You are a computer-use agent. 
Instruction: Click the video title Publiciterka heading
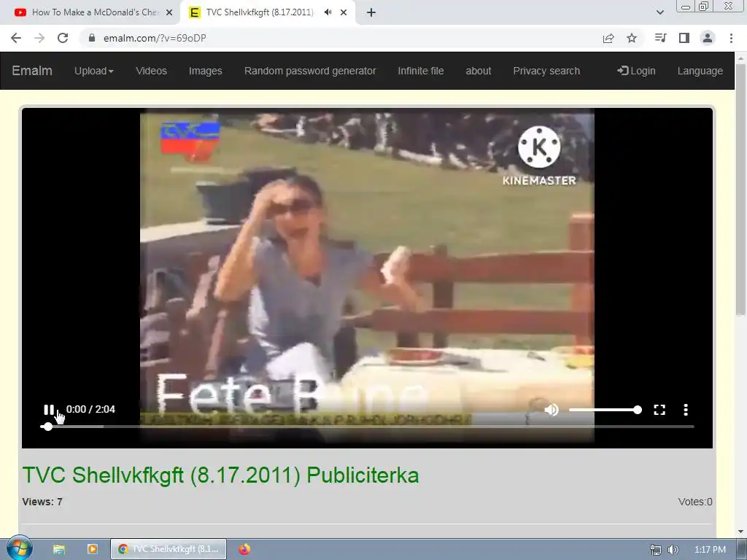pyautogui.click(x=220, y=475)
